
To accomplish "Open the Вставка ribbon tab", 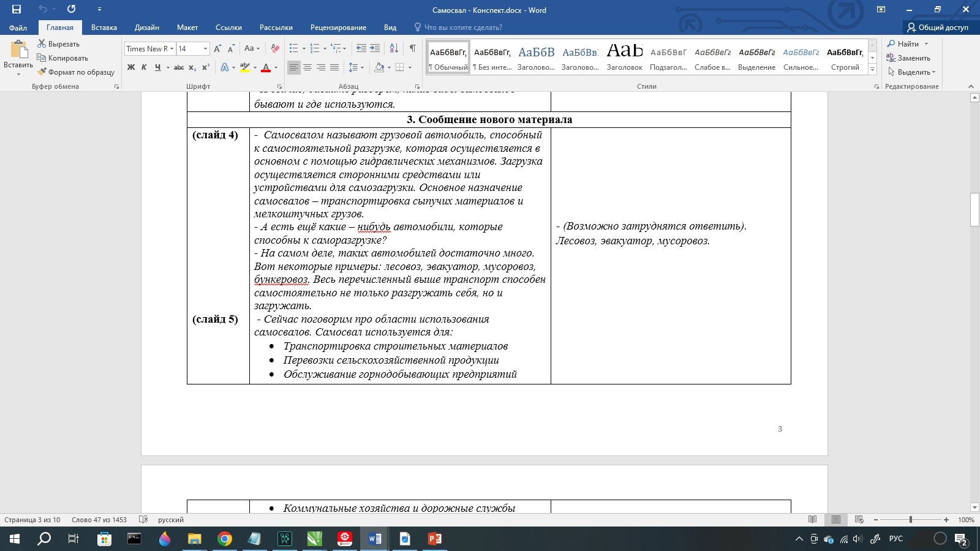I will pos(104,28).
